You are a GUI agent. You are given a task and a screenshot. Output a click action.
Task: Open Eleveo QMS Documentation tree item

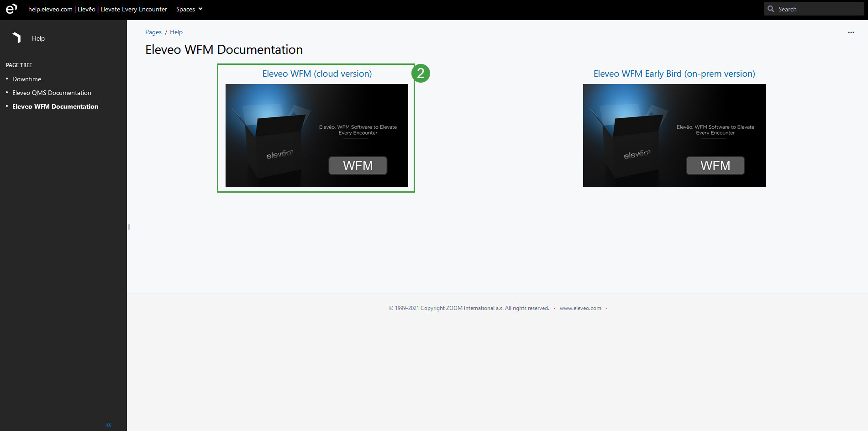coord(52,93)
